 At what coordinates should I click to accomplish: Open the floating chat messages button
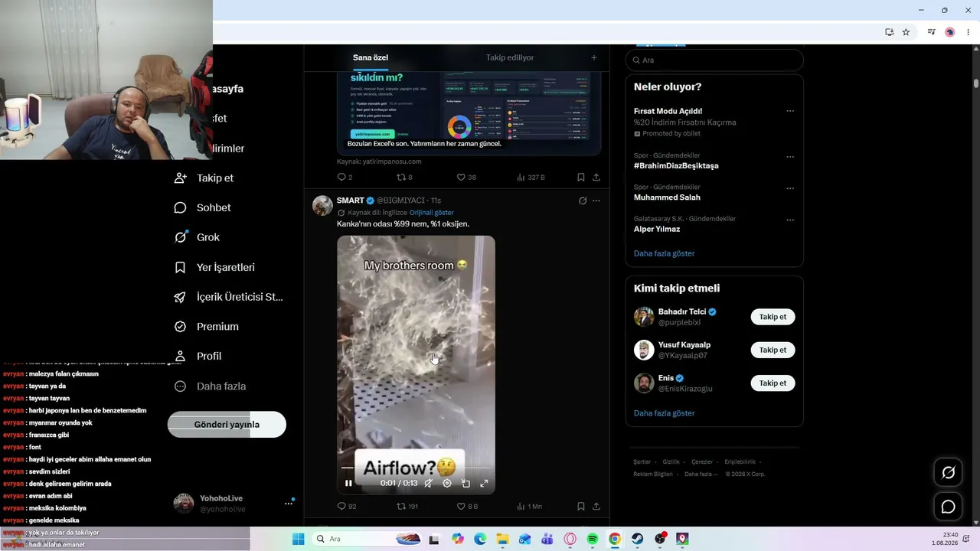948,507
